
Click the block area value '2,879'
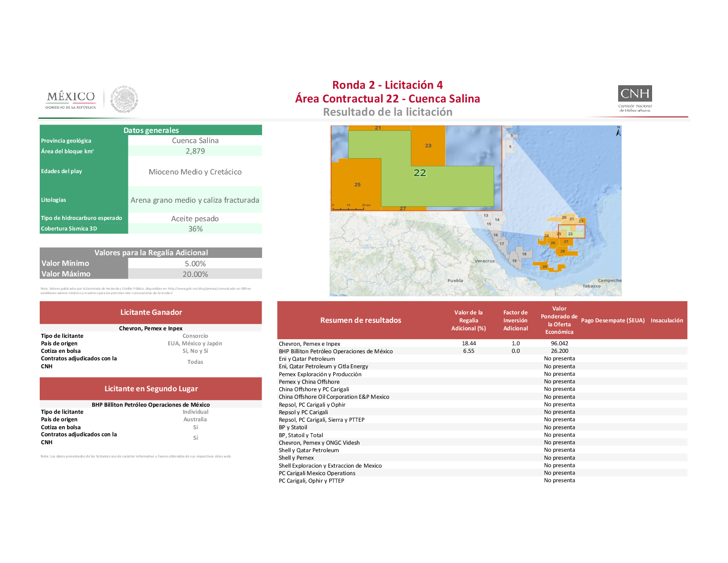195,151
